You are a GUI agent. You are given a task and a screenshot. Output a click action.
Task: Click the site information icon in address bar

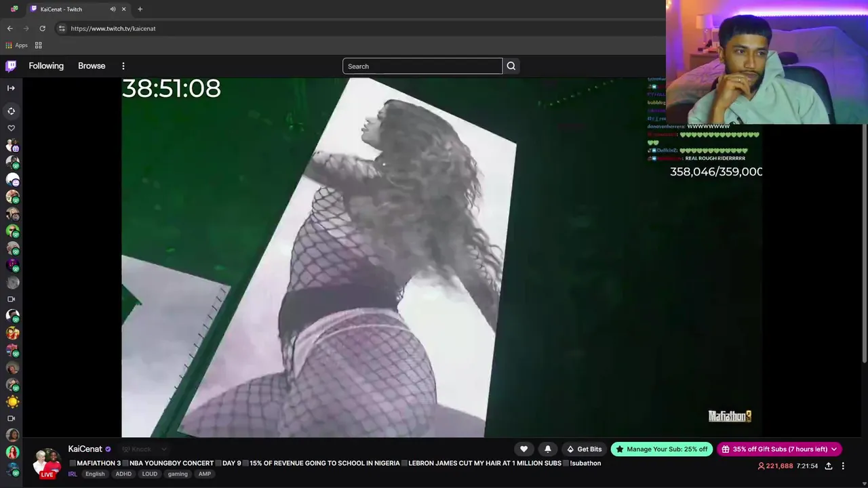(62, 28)
